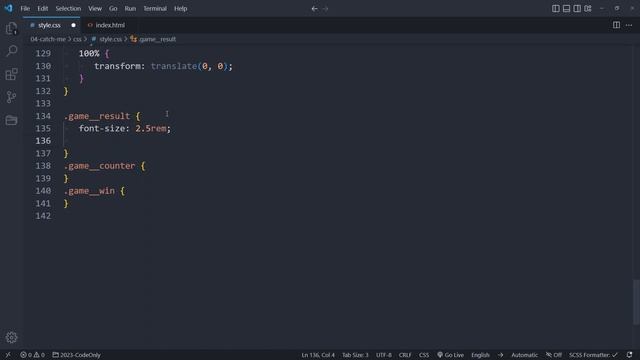Open the Edit menu

[42, 9]
